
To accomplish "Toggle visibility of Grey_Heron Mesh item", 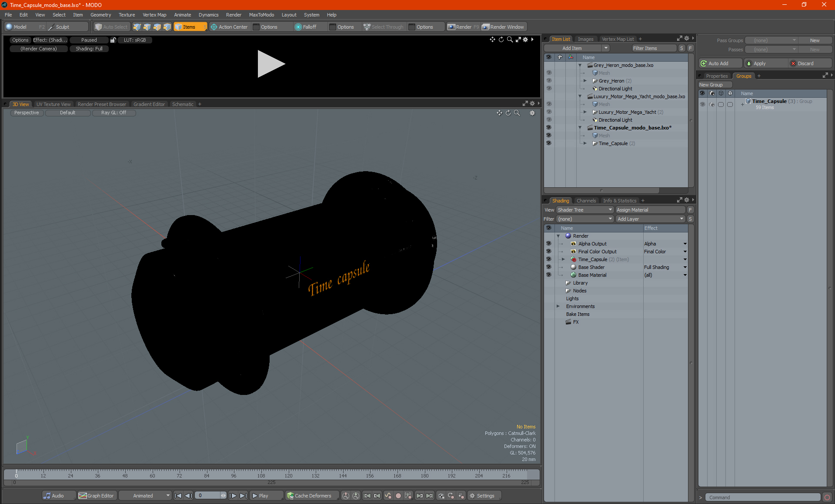I will pos(549,73).
